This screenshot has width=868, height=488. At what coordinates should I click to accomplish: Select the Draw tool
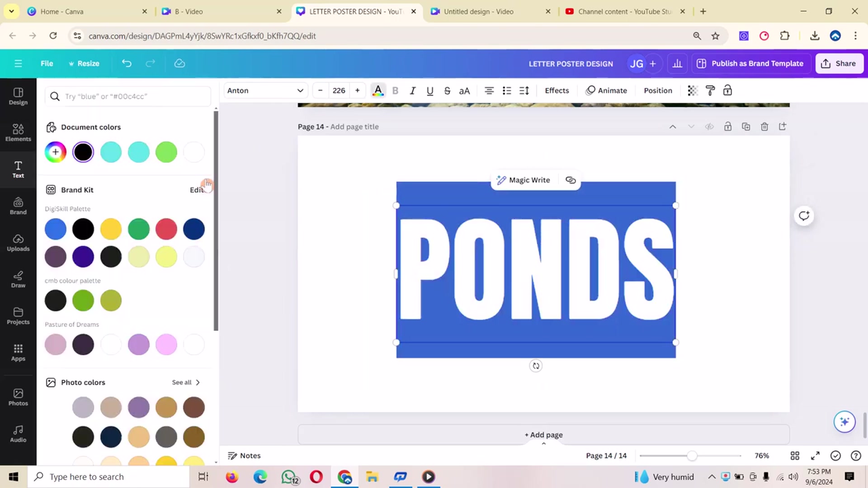(18, 279)
